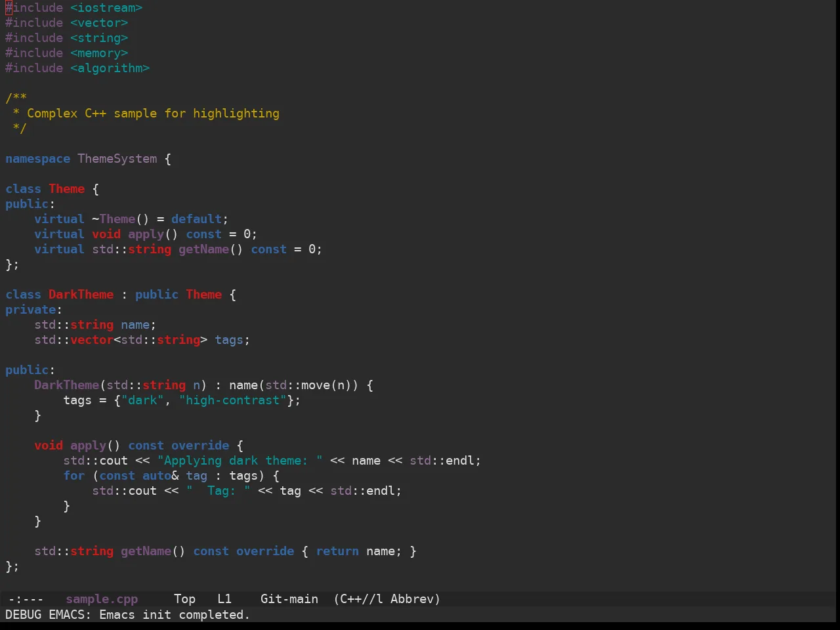Click the sample.cpp buffer name in mode line

[x=102, y=599]
